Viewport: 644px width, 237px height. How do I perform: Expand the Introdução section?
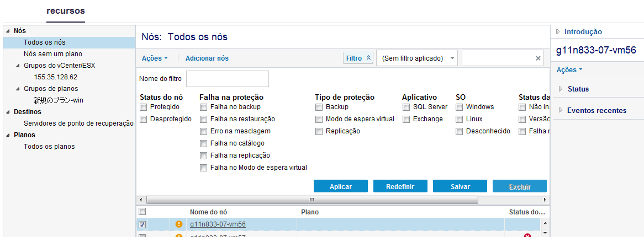558,31
